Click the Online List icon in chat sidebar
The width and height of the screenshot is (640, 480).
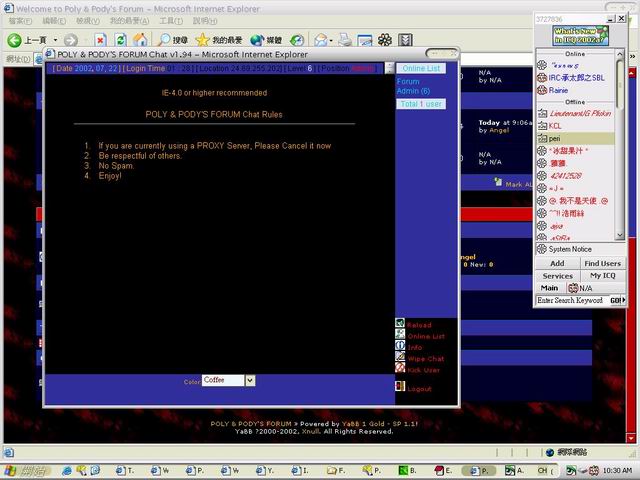(x=400, y=334)
